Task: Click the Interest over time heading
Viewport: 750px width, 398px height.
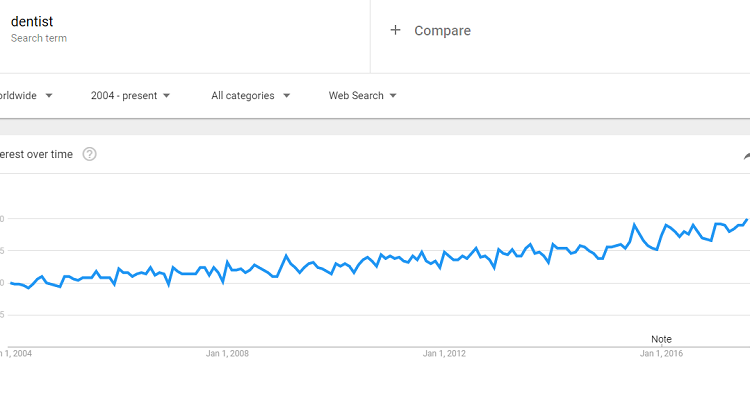Action: coord(36,155)
